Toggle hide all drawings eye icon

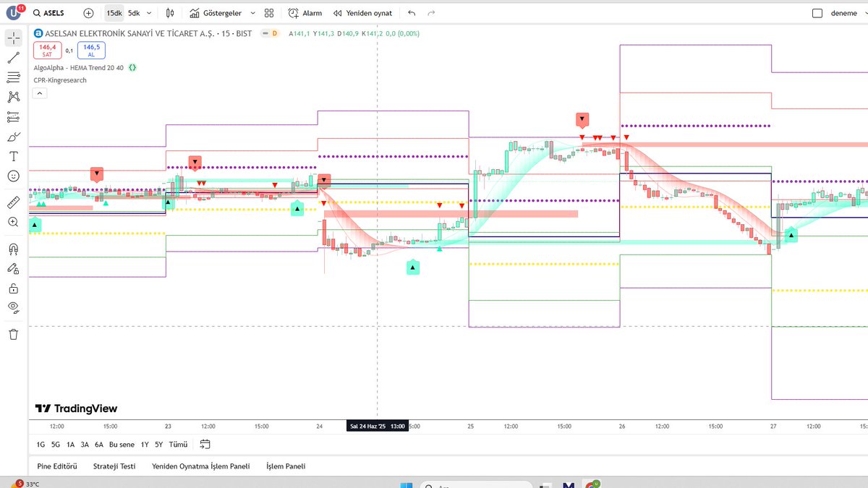tap(14, 307)
